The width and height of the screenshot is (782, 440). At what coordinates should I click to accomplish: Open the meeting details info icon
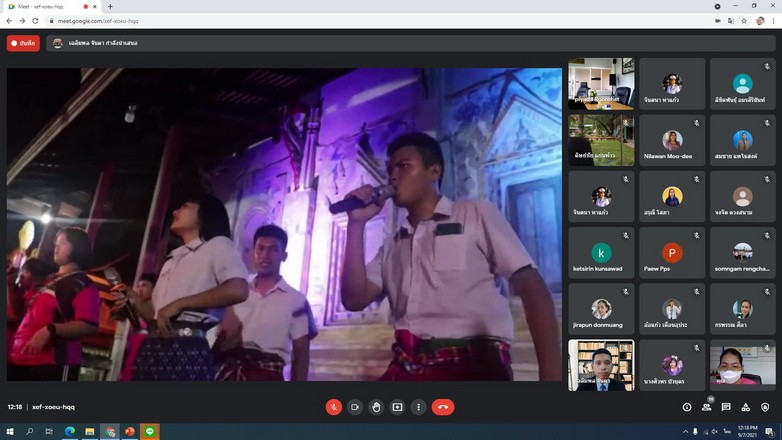(x=687, y=407)
